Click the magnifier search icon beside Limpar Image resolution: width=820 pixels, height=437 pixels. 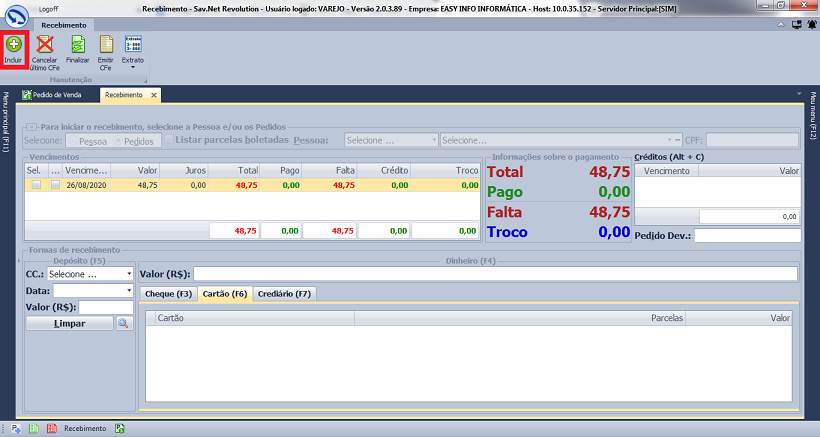[123, 324]
